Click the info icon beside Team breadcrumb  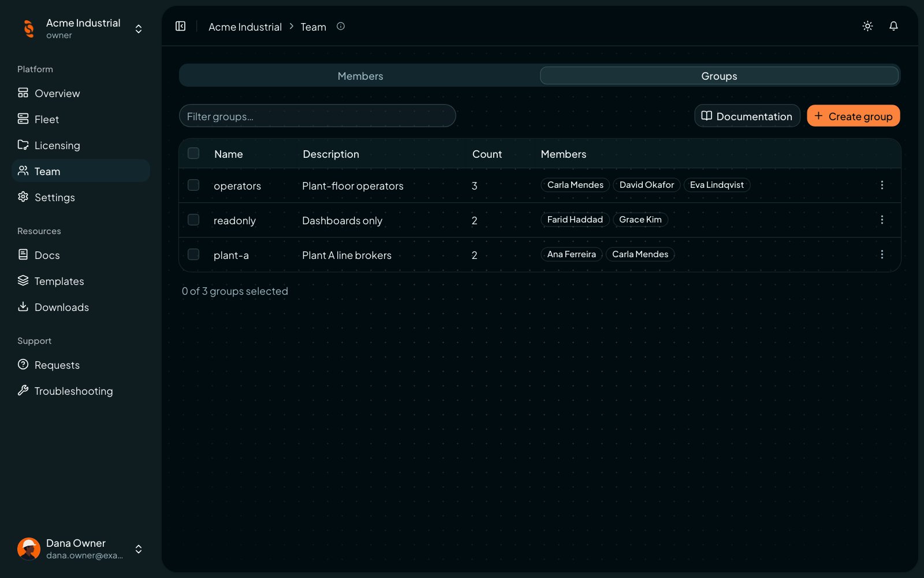341,26
